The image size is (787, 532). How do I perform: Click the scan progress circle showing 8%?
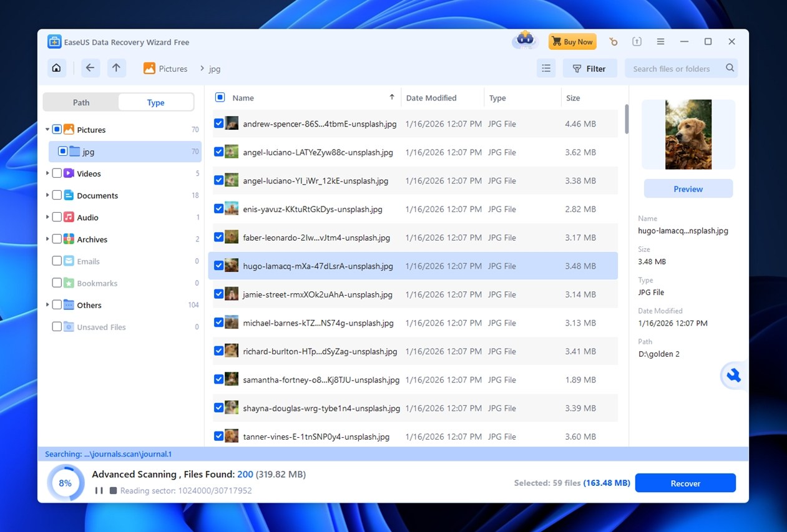(65, 482)
